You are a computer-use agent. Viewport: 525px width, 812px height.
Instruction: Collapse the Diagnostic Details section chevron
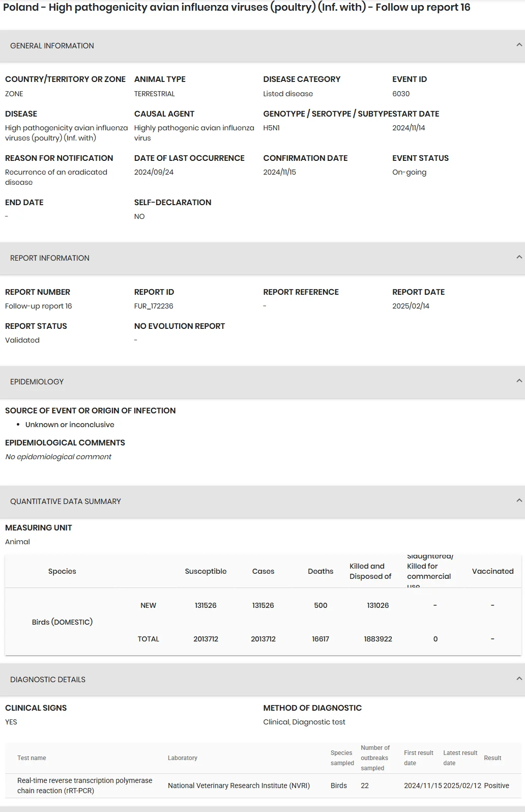519,679
